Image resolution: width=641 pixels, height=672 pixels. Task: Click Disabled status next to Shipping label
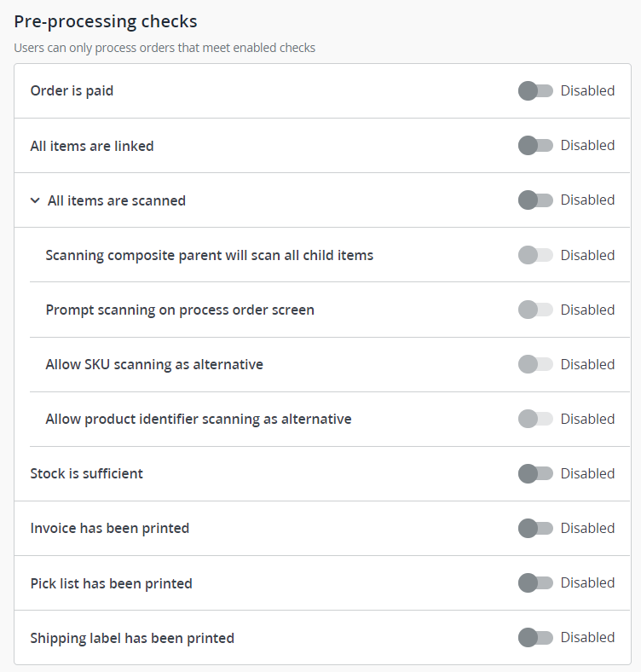[587, 637]
